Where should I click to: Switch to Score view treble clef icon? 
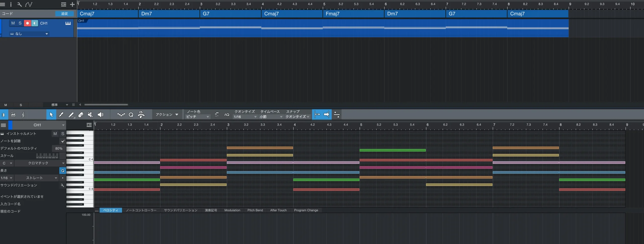click(x=23, y=115)
